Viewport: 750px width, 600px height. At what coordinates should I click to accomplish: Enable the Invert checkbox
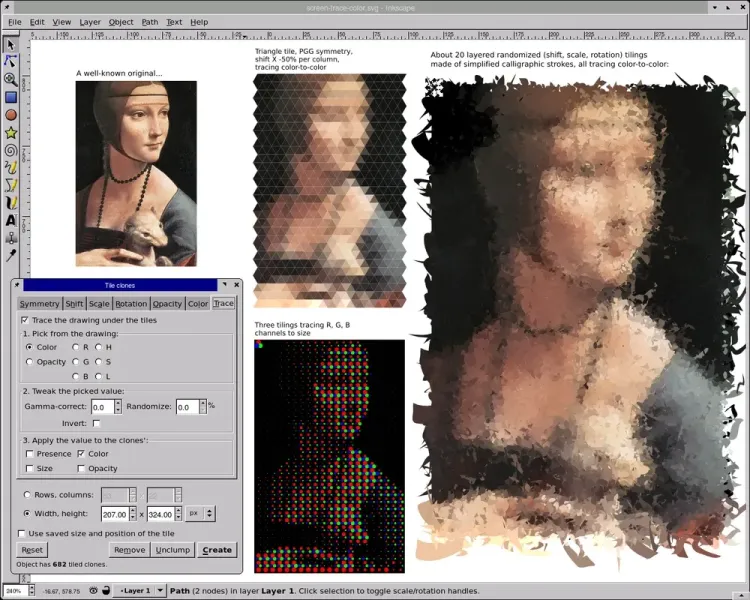click(97, 423)
